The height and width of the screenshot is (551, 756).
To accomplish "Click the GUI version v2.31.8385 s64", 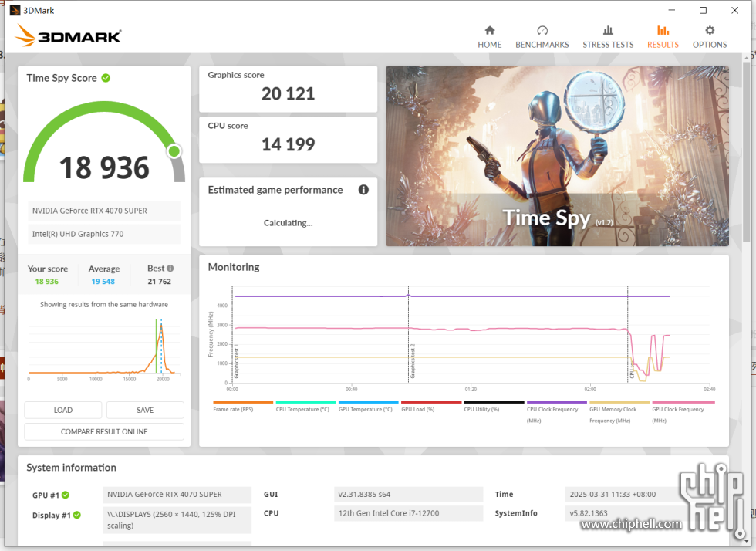I will (408, 495).
